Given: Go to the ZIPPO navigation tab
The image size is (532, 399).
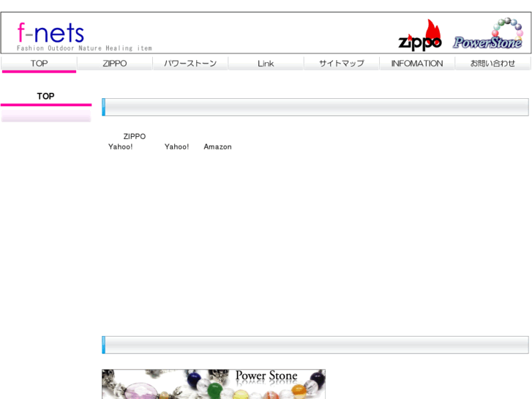Looking at the screenshot, I should tap(115, 64).
